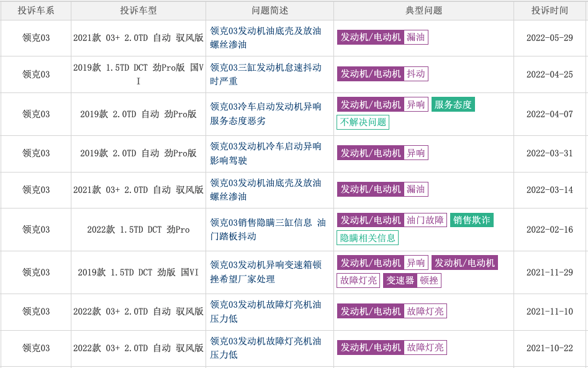The image size is (588, 368).
Task: Click the 不解决问题 tag
Action: pyautogui.click(x=363, y=122)
